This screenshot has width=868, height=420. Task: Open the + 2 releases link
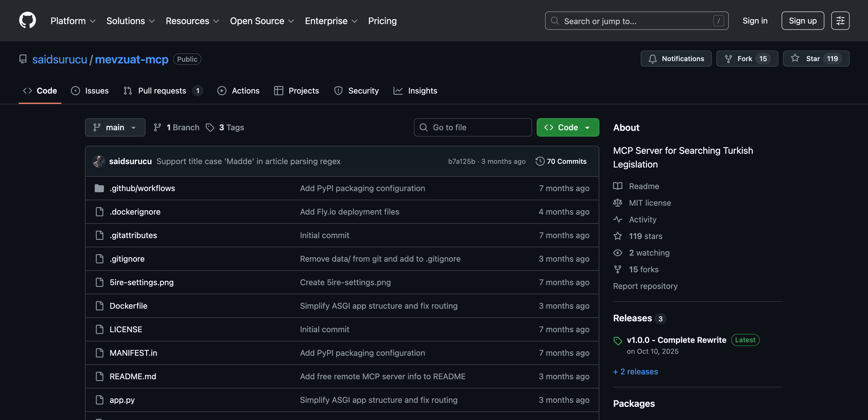pyautogui.click(x=635, y=372)
